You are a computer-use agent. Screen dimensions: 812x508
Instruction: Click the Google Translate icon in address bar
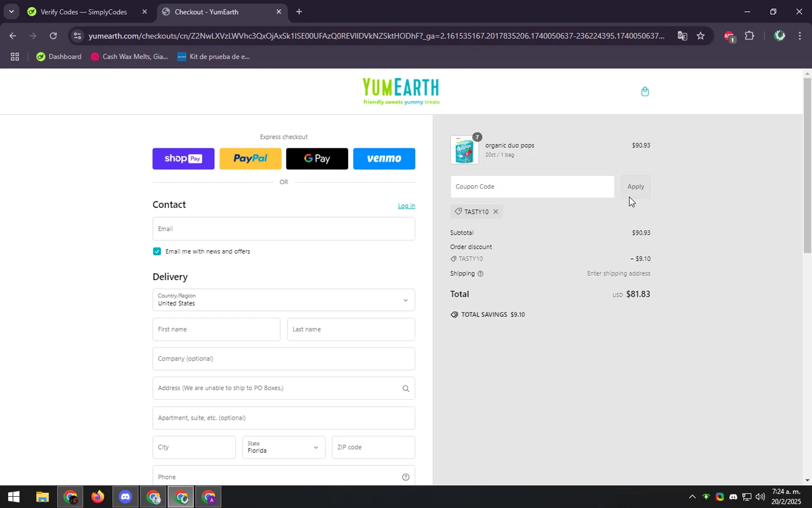682,36
